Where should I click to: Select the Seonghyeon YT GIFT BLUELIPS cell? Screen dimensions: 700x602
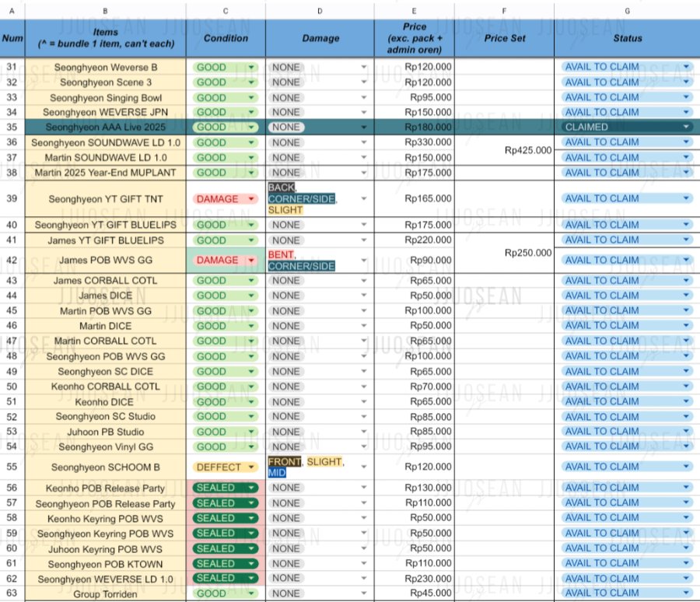click(x=105, y=225)
